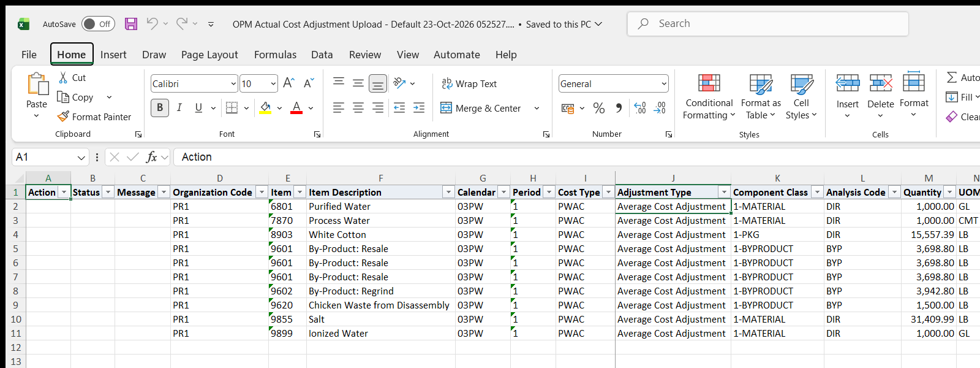Image resolution: width=980 pixels, height=368 pixels.
Task: Expand the Name Box dropdown
Action: [x=81, y=158]
